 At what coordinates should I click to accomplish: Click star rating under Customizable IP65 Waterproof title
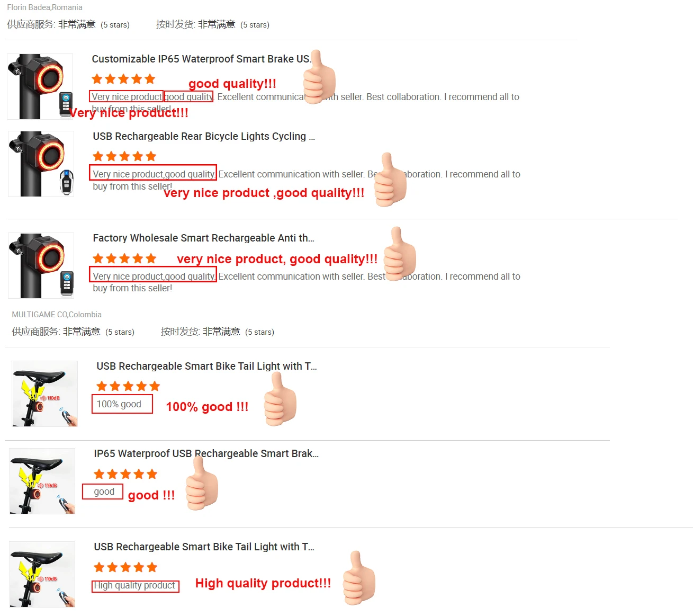[x=123, y=79]
